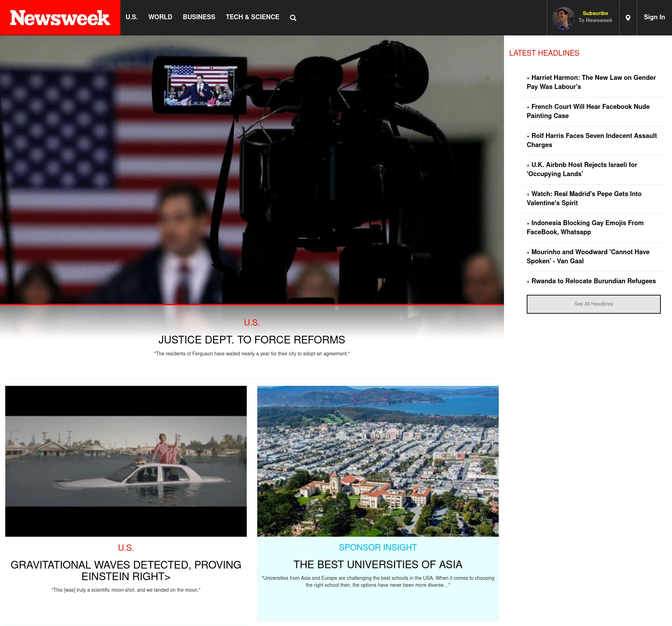Click the Sign In button
This screenshot has height=626, width=672.
click(654, 17)
